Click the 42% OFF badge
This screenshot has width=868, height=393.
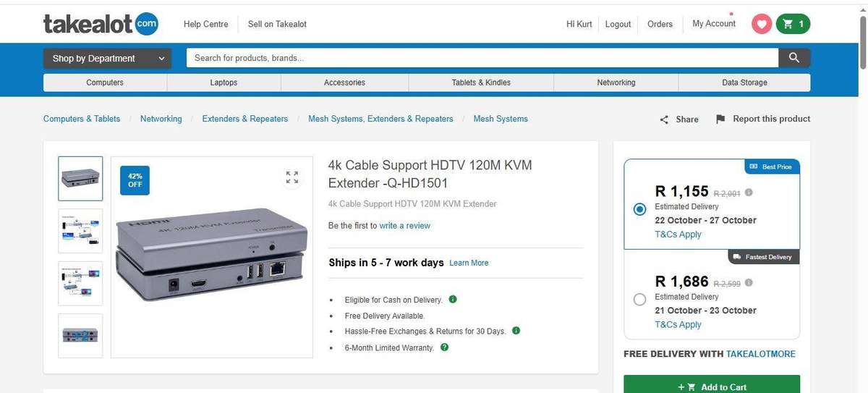(135, 180)
